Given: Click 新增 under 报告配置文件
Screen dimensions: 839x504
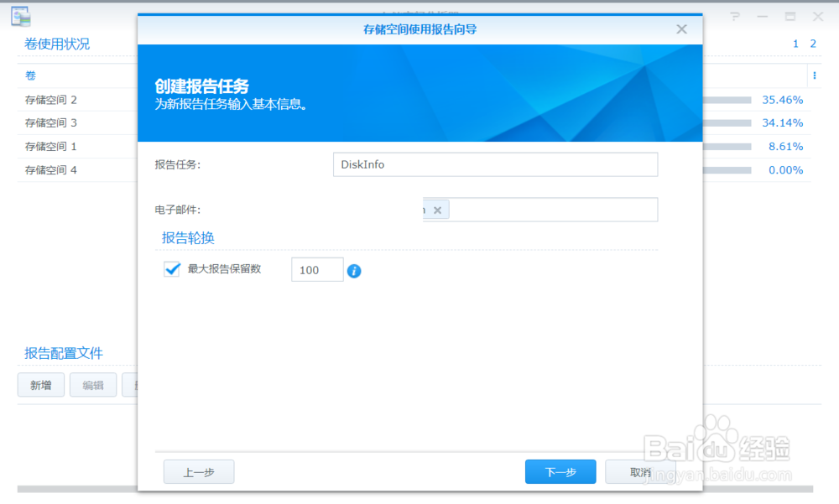Looking at the screenshot, I should [40, 385].
